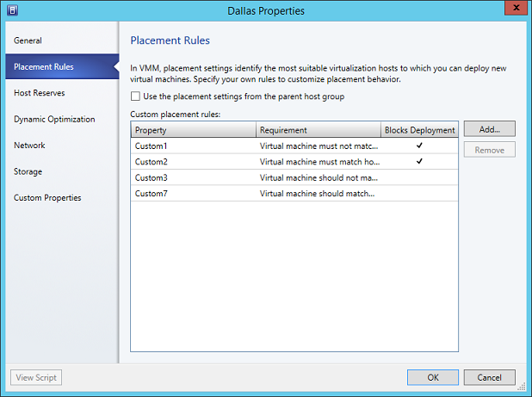Click the Blocks Deployment column header

419,130
